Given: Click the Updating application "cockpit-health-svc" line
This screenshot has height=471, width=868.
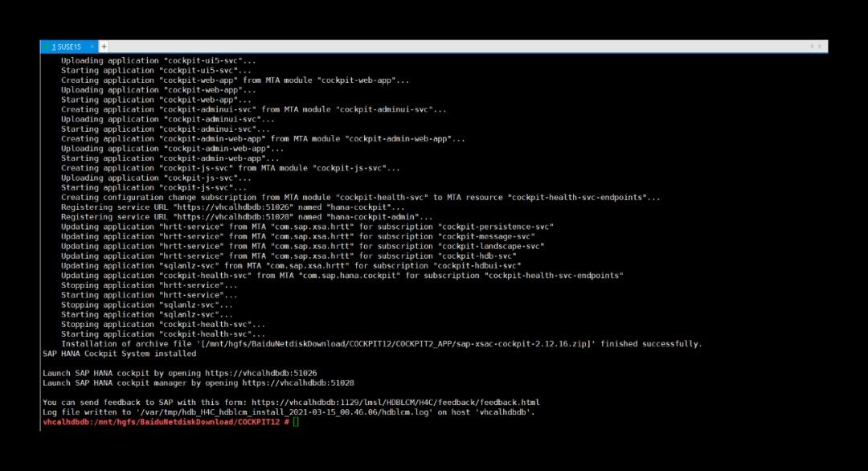Looking at the screenshot, I should (342, 276).
